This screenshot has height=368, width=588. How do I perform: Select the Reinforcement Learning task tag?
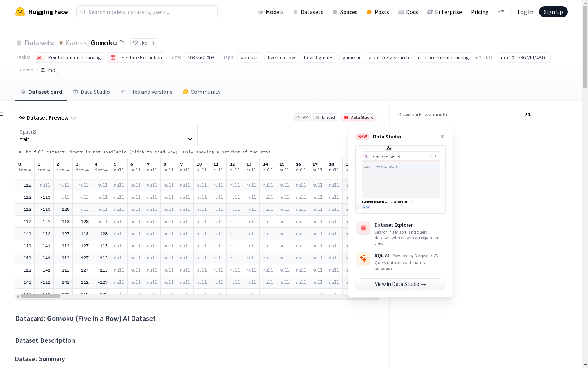[x=69, y=57]
